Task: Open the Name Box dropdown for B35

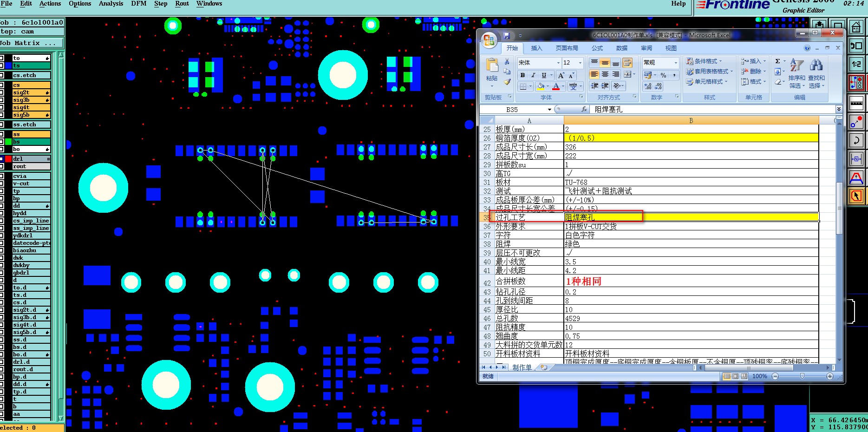Action: 549,110
